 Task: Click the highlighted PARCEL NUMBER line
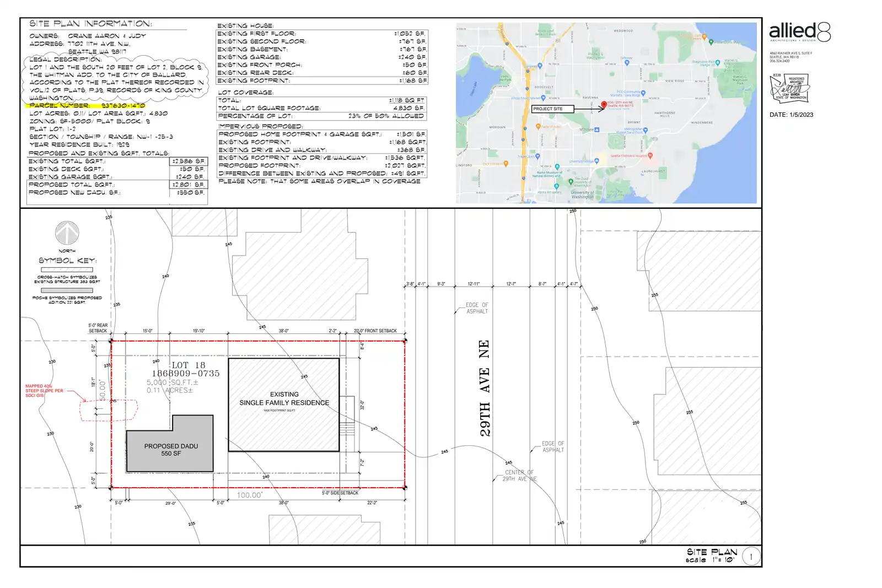tap(87, 105)
